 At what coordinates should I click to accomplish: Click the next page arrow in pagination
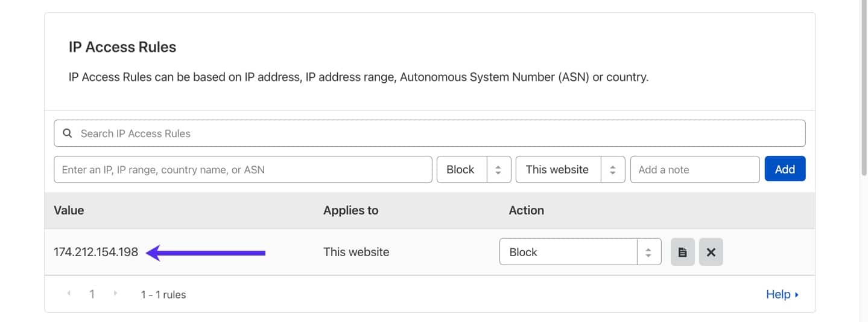coord(115,294)
